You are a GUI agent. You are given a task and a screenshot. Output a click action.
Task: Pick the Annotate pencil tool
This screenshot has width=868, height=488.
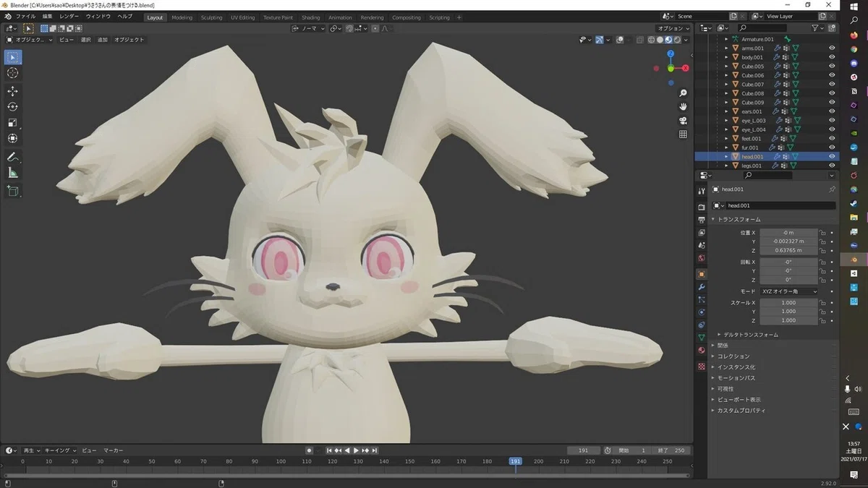13,157
